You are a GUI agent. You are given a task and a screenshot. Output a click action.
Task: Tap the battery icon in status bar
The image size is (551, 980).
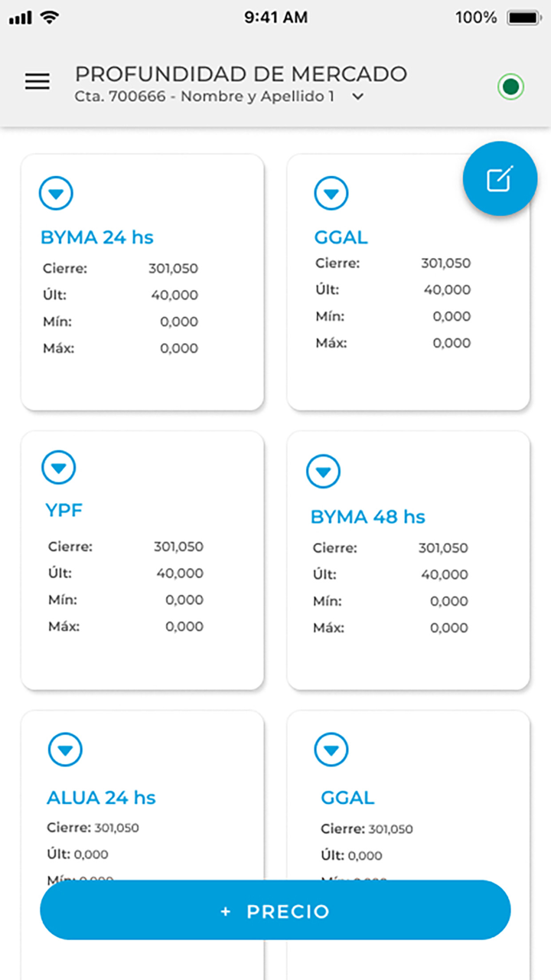click(x=523, y=18)
